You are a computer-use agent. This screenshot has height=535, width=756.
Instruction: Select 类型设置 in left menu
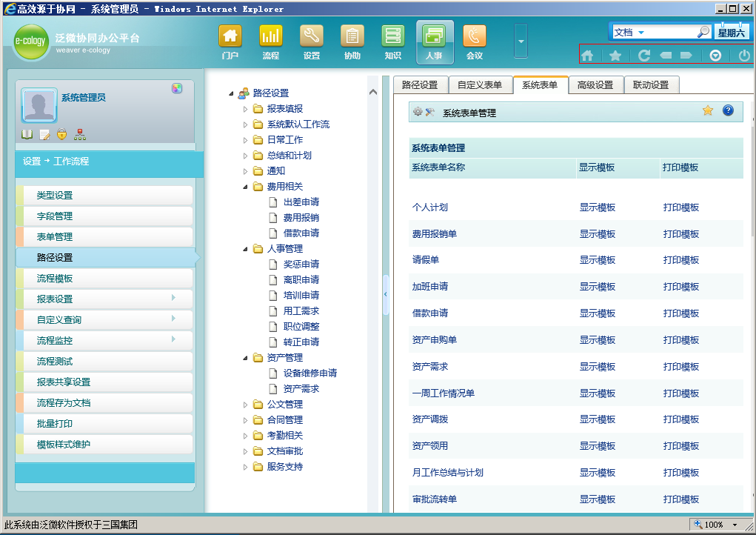(104, 196)
